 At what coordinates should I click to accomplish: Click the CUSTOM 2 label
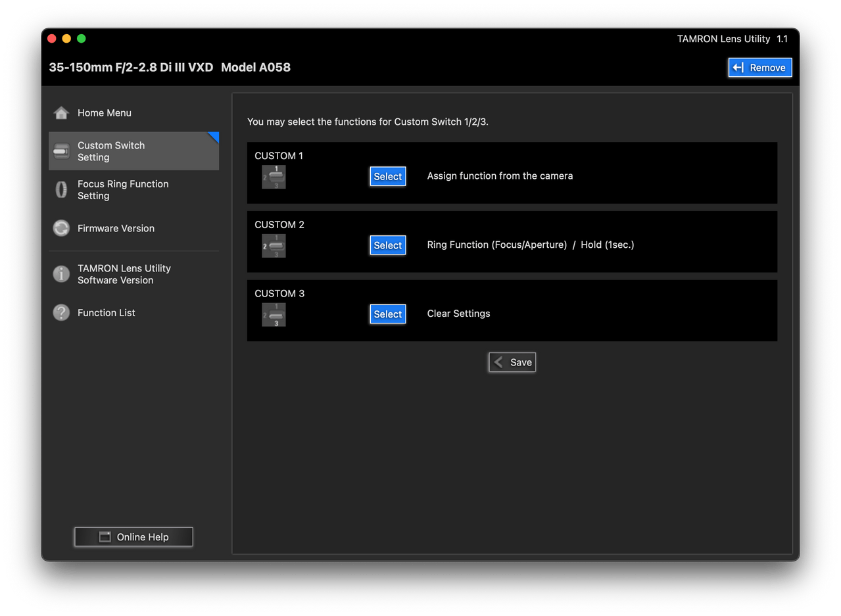tap(279, 225)
